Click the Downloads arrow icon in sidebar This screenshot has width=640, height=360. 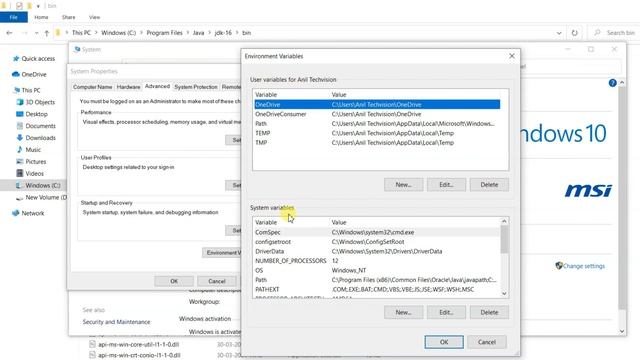pyautogui.click(x=20, y=138)
